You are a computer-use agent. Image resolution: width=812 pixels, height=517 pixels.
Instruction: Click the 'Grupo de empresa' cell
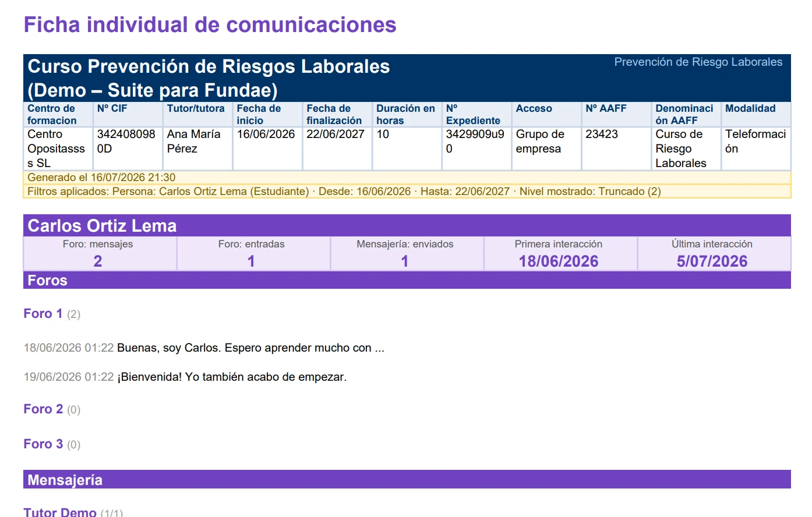tap(547, 148)
